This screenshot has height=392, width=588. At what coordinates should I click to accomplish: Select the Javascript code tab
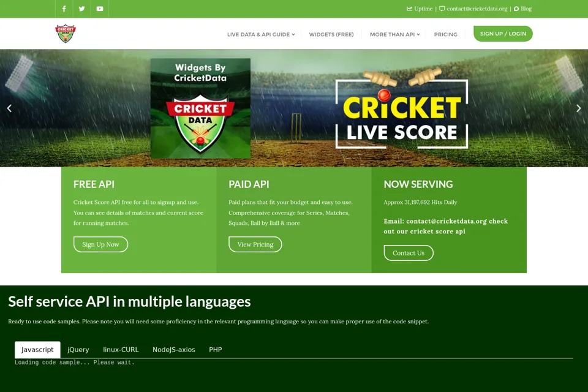[x=37, y=350]
